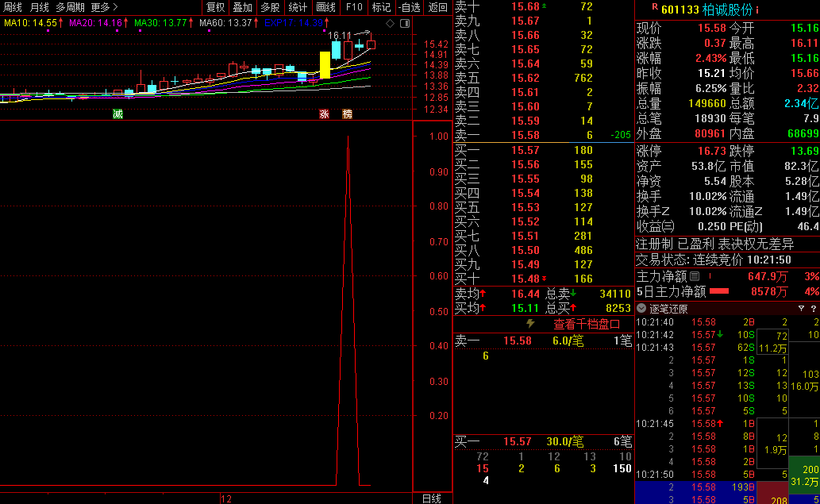
Task: Click the info icon after 柏诚股份
Action: pos(756,10)
